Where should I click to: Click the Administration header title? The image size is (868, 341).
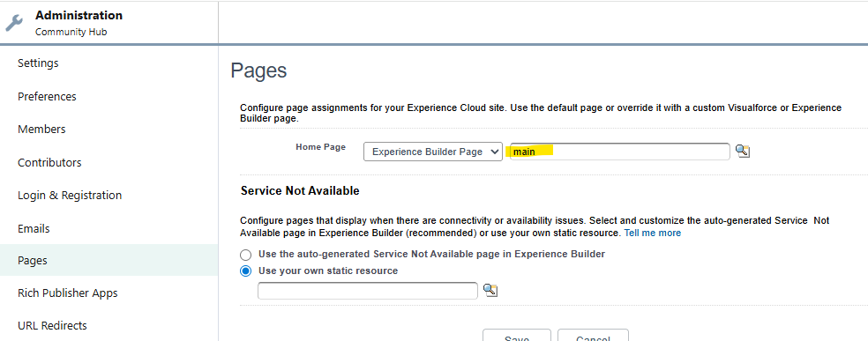[x=79, y=16]
